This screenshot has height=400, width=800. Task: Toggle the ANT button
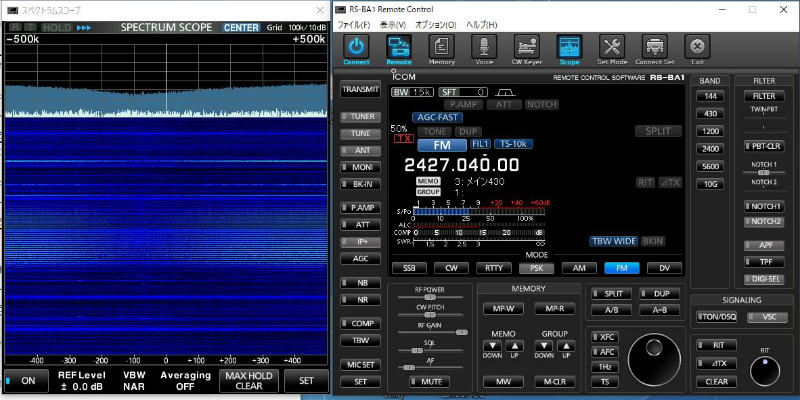(x=360, y=151)
